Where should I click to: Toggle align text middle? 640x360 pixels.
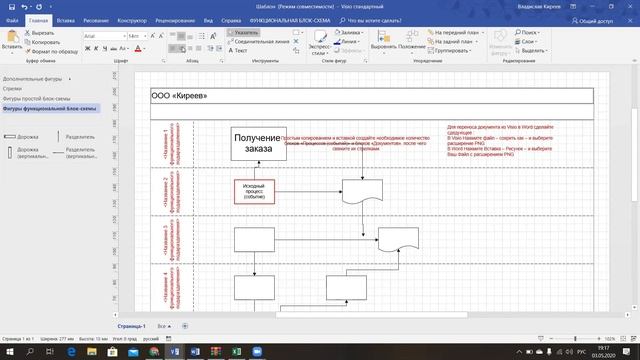(181, 36)
